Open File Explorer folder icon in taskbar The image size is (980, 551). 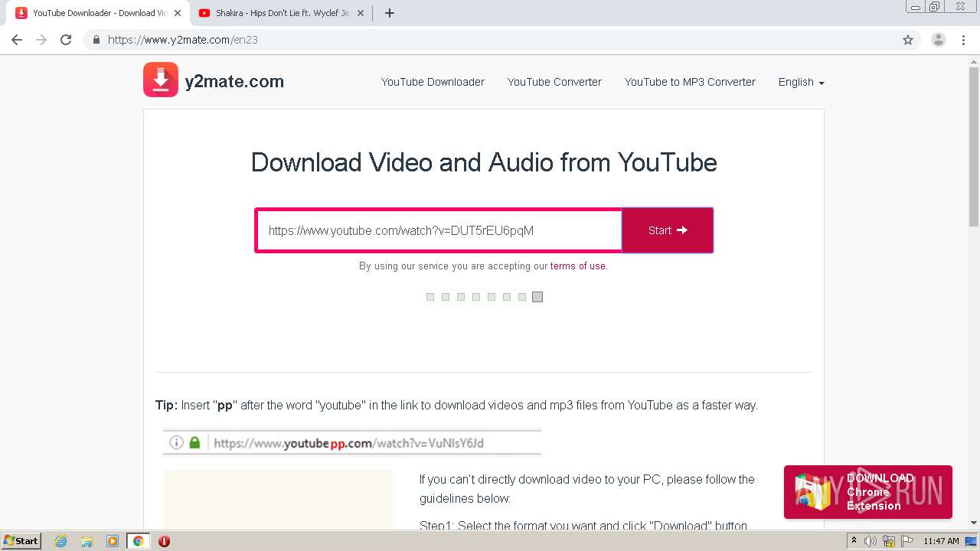(x=87, y=541)
